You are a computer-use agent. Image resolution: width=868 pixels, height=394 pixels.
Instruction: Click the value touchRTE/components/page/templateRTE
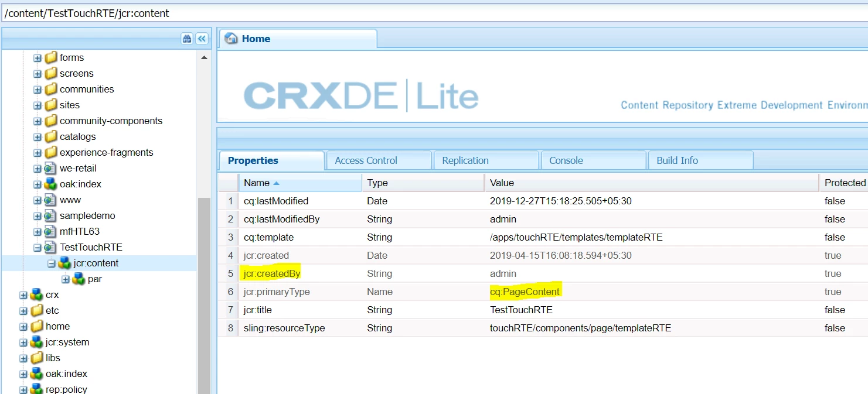(580, 328)
